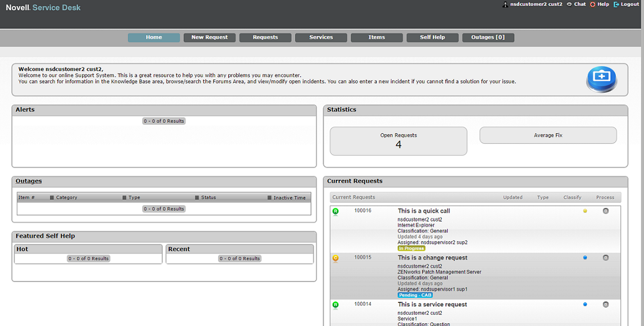Click the 'Current Requests' column header label
The height and width of the screenshot is (326, 644).
[x=353, y=197]
